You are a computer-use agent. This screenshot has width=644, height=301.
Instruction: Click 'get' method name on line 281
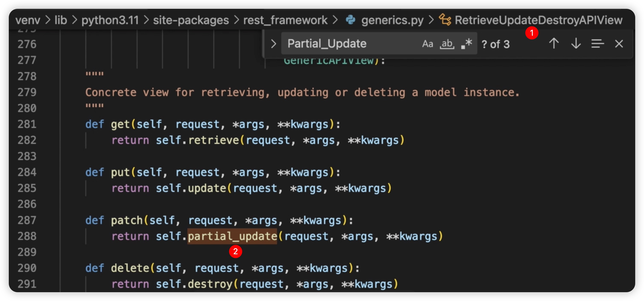pos(120,125)
